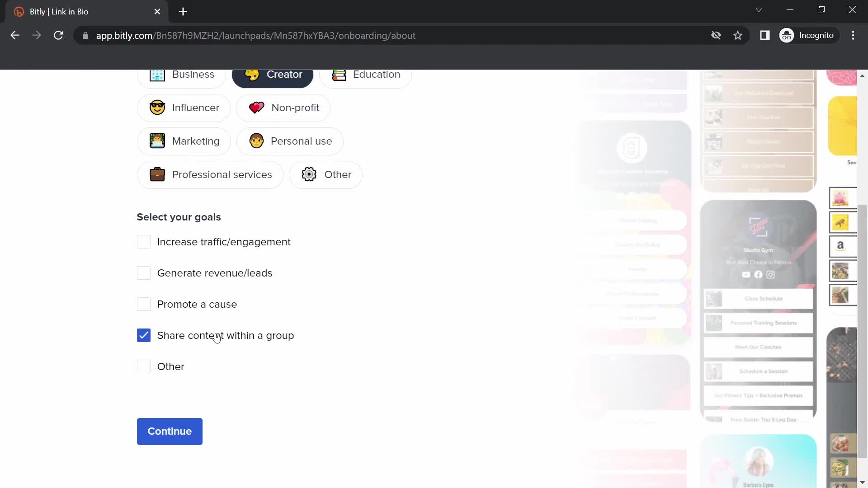Image resolution: width=868 pixels, height=488 pixels.
Task: Select the Non-profit category icon
Action: [256, 108]
